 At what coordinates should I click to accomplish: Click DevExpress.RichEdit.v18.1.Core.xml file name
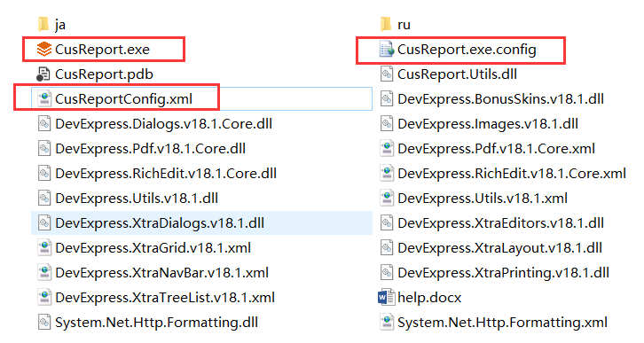click(x=512, y=174)
